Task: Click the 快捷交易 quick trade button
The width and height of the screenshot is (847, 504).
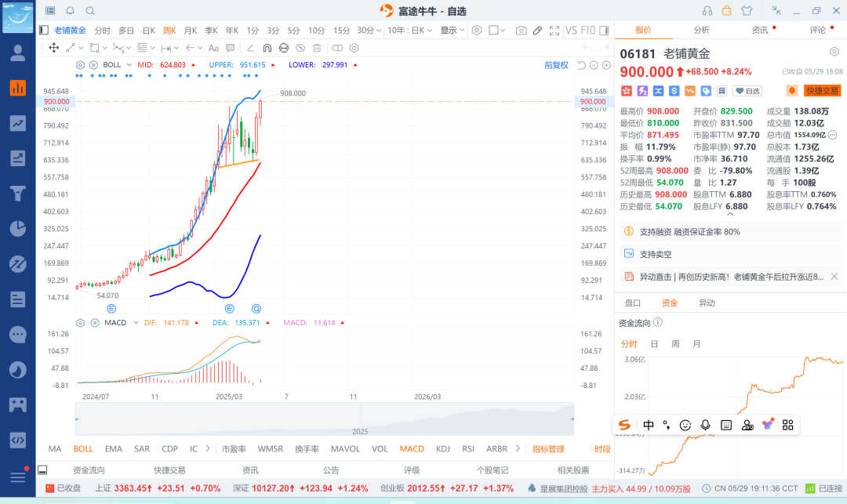Action: [822, 91]
